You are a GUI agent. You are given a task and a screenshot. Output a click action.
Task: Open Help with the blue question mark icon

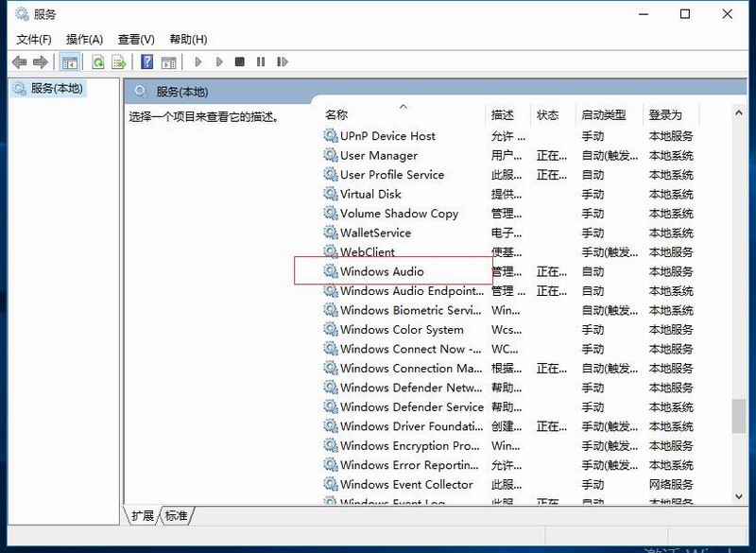click(x=146, y=61)
